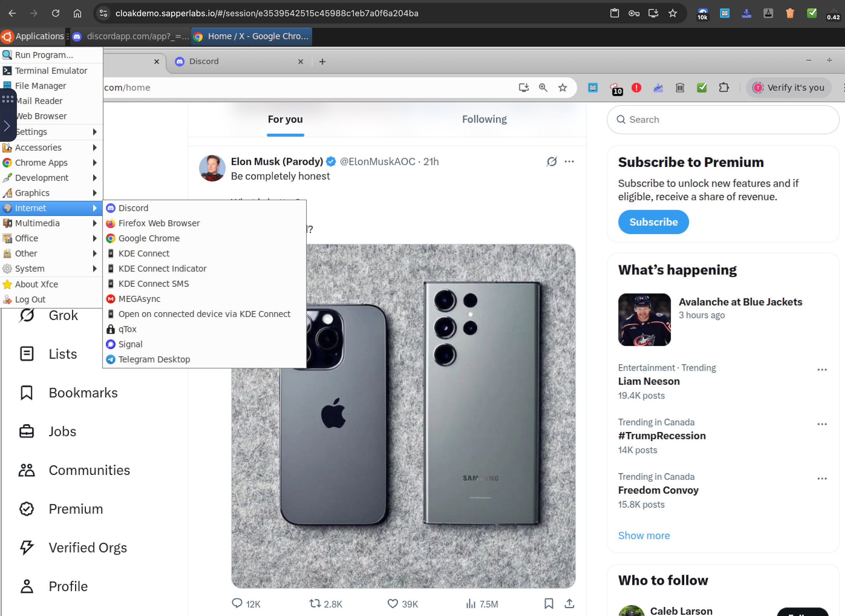Screen dimensions: 845x616
Task: Bookmark the Elon Musk Parody post
Action: pos(549,603)
